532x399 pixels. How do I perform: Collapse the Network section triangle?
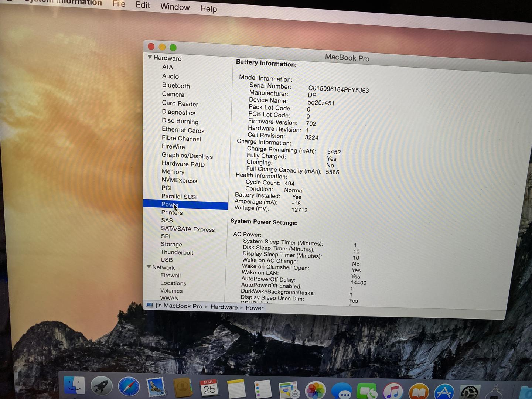[x=149, y=267]
